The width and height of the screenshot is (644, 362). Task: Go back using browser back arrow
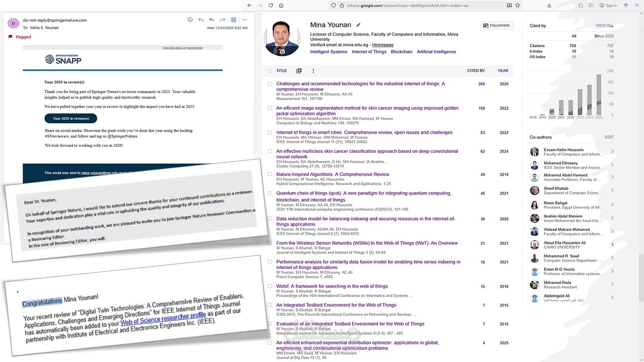(250, 5)
